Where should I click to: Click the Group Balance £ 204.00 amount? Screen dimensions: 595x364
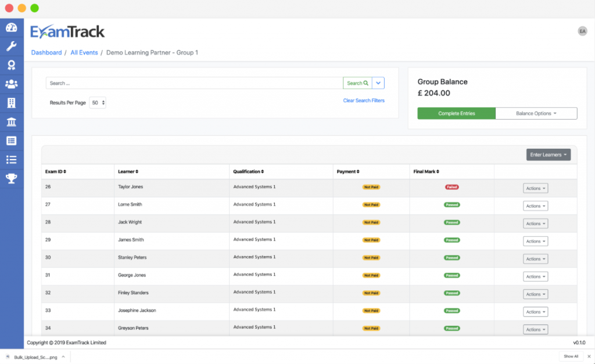[433, 93]
